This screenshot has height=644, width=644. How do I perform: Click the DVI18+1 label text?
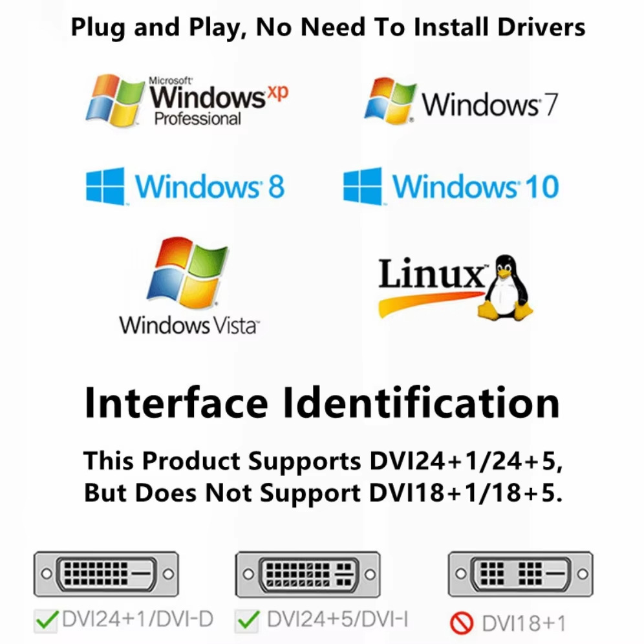click(x=524, y=623)
